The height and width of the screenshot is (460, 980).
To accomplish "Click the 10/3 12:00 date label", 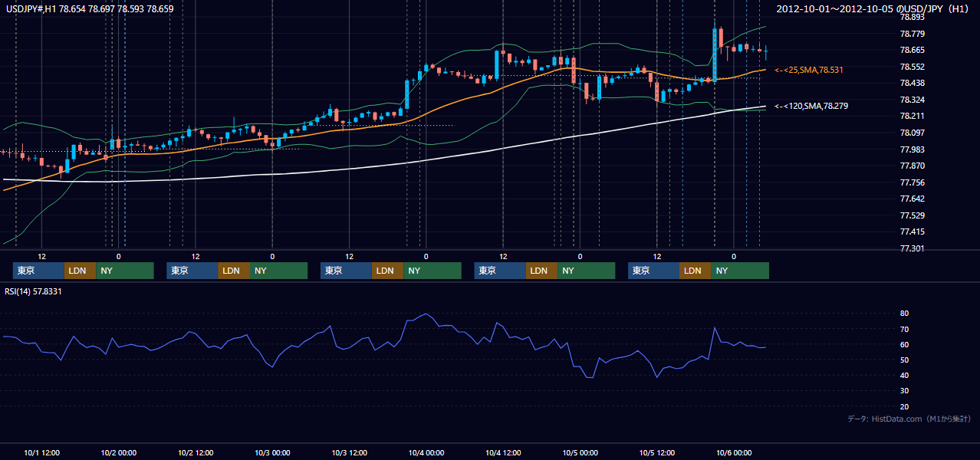I will point(350,452).
